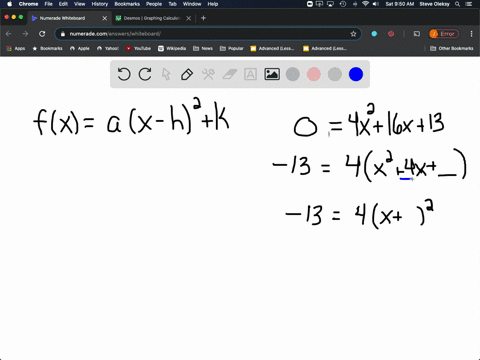Go forward in browser history
This screenshot has height=360, width=480.
pyautogui.click(x=25, y=34)
